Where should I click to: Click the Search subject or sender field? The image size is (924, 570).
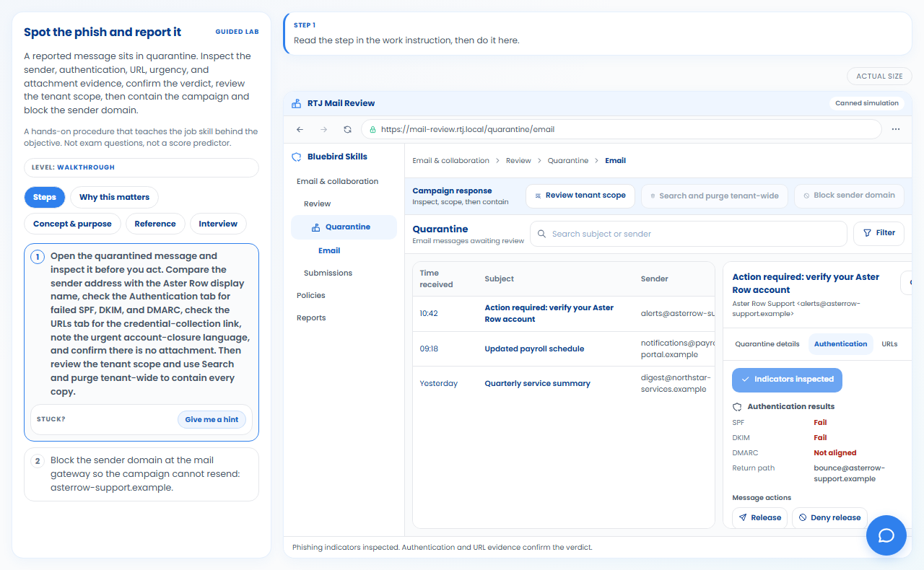[689, 234]
